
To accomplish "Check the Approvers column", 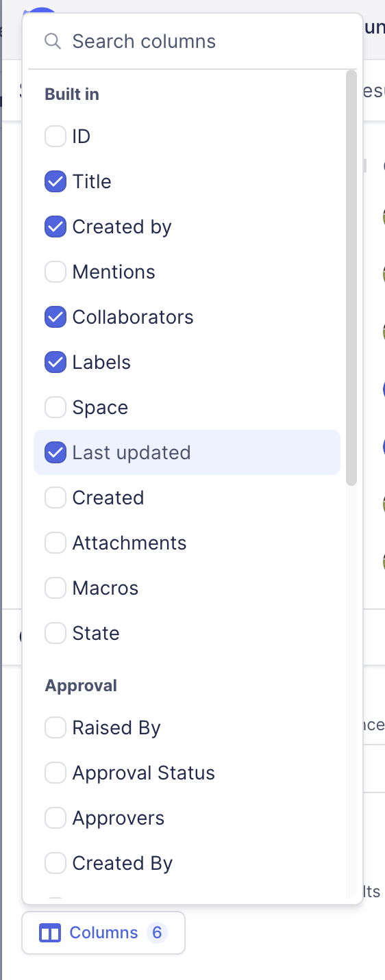I will click(55, 818).
